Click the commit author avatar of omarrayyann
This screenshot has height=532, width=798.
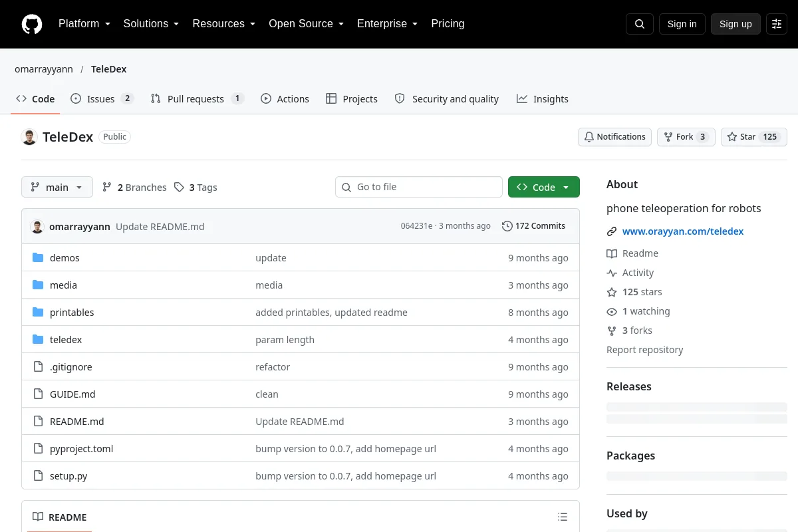(37, 226)
